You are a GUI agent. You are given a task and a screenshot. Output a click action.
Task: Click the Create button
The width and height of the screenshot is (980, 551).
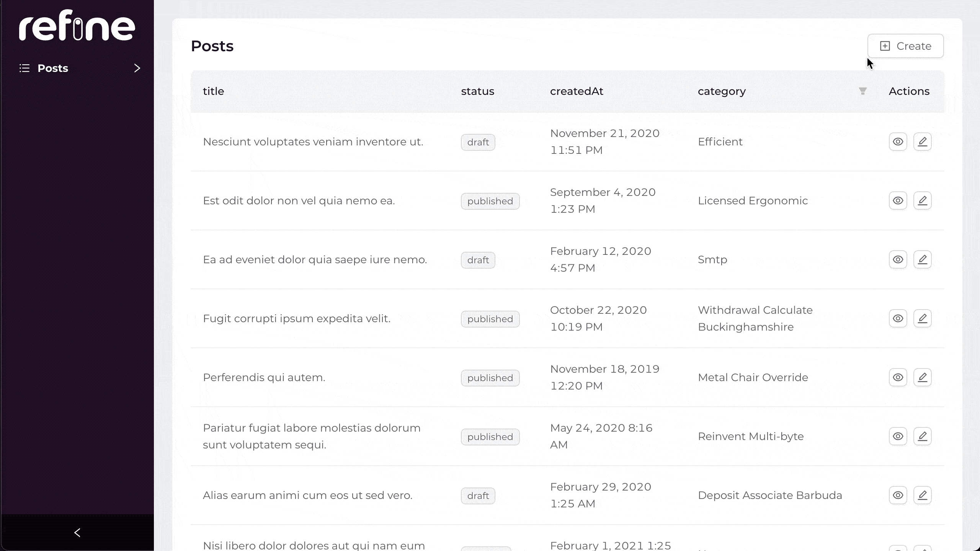(x=905, y=46)
